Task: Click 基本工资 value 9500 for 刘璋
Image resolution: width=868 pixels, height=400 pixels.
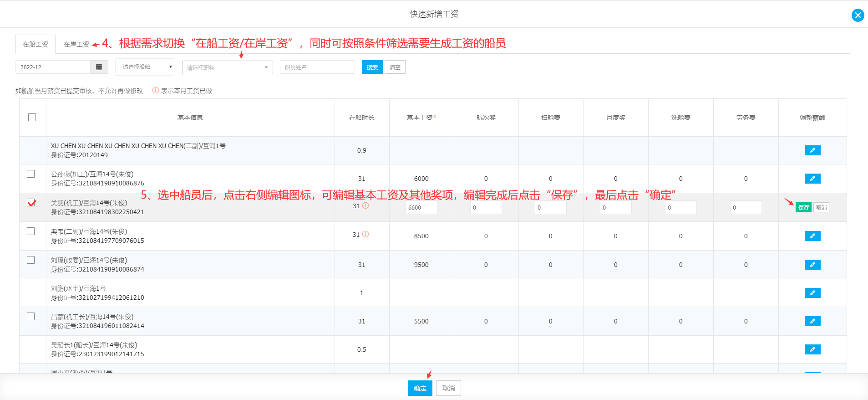Action: [421, 265]
